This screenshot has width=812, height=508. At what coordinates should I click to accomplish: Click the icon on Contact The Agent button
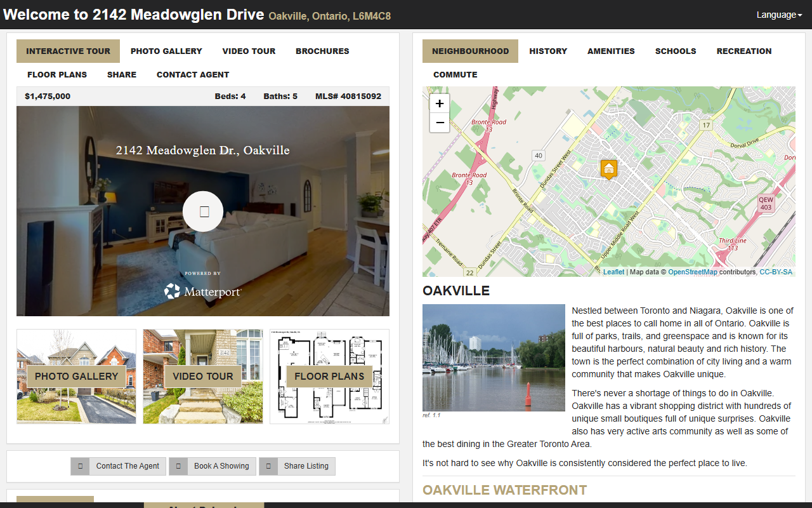(80, 466)
